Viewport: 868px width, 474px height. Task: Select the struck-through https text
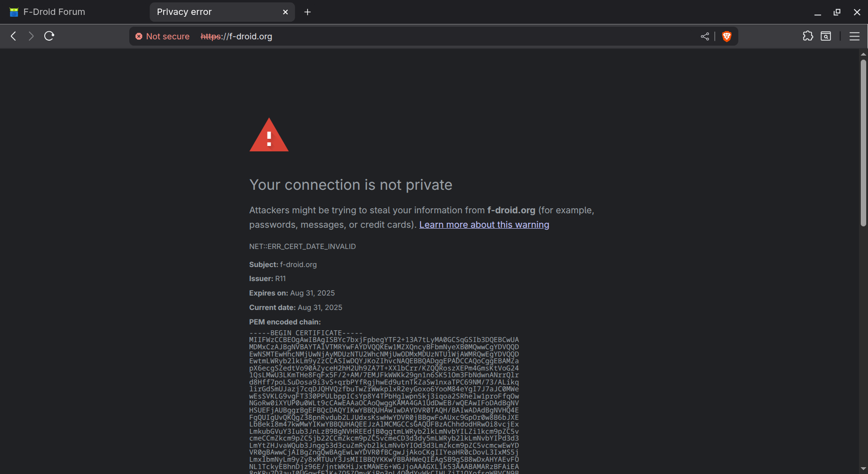[210, 36]
